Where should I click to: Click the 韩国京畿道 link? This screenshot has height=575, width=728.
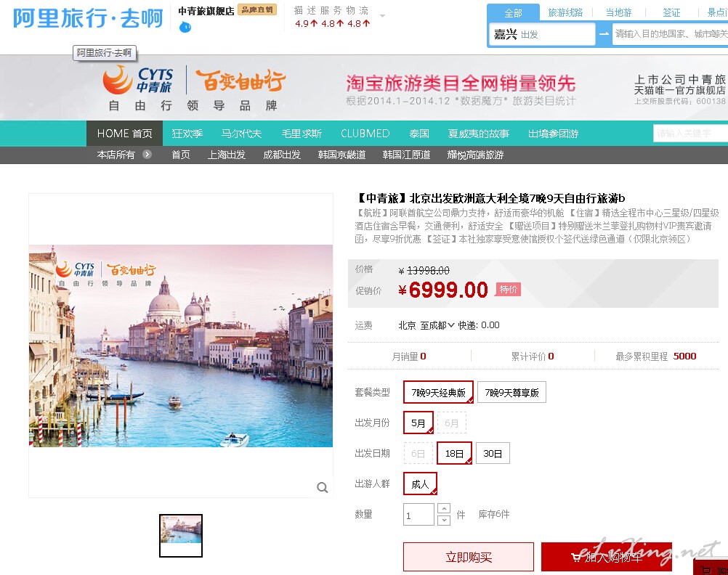point(341,155)
